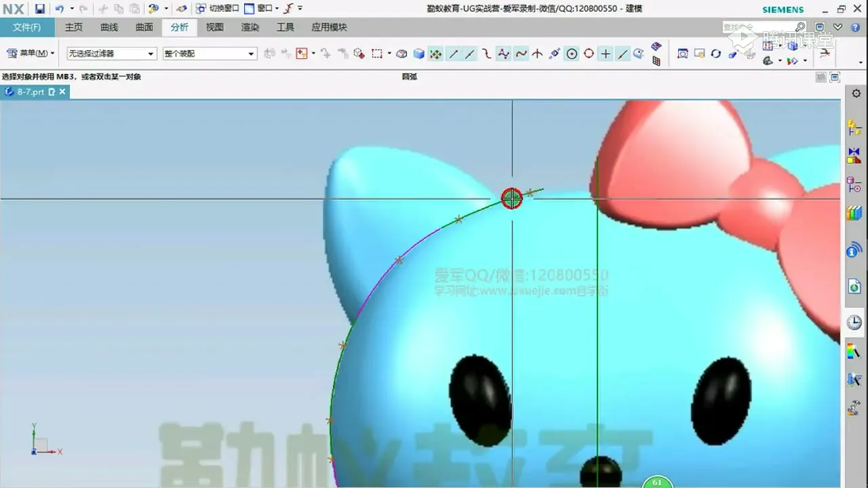The image size is (868, 488).
Task: Close the 8-7.prt document tab
Action: pyautogui.click(x=62, y=91)
